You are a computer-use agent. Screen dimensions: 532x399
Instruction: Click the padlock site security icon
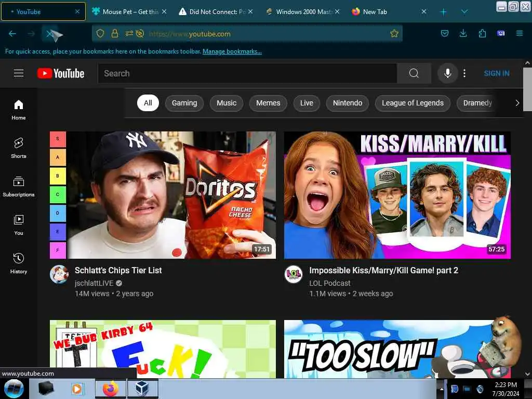(x=115, y=33)
